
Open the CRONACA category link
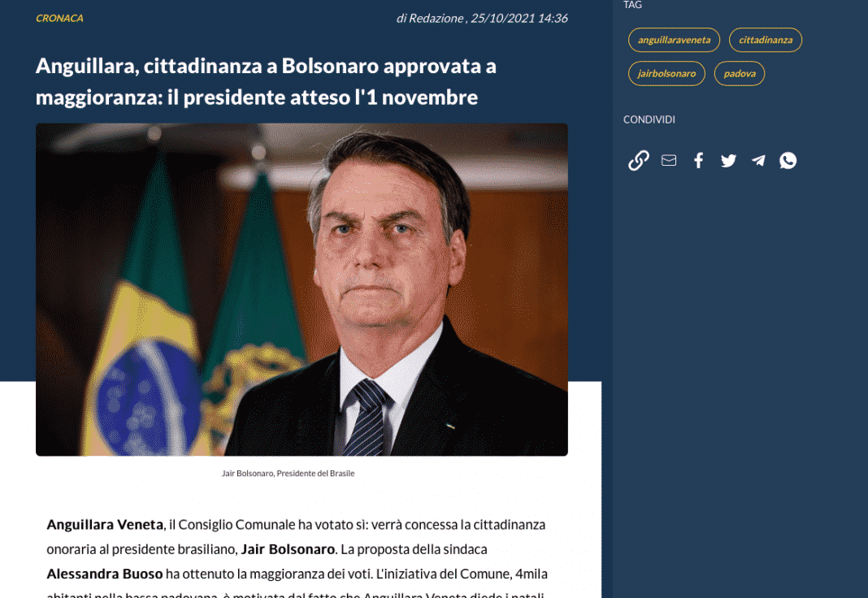tap(60, 18)
